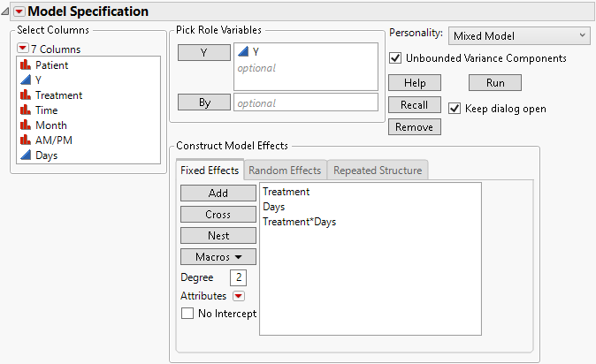Click the Treatment column nominal icon
The image size is (596, 364).
[25, 95]
